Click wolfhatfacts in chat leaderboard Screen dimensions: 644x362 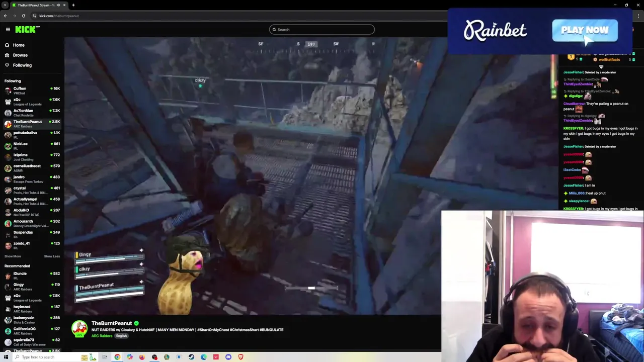tap(609, 60)
